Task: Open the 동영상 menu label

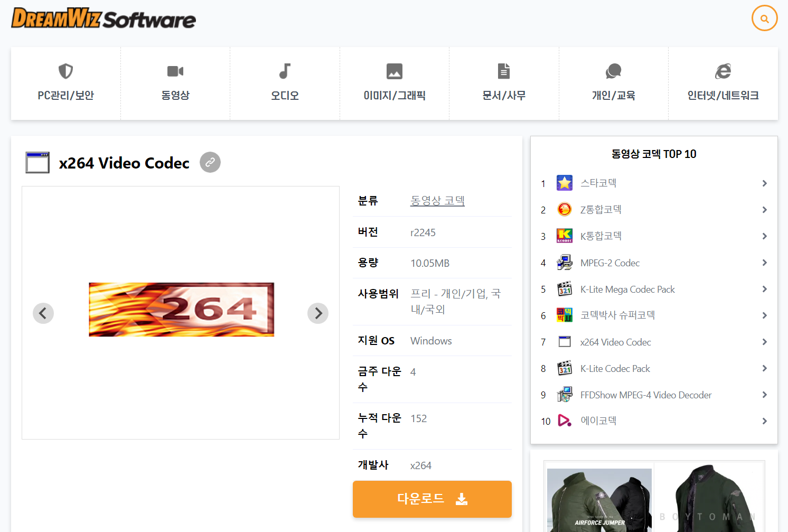Action: point(175,96)
